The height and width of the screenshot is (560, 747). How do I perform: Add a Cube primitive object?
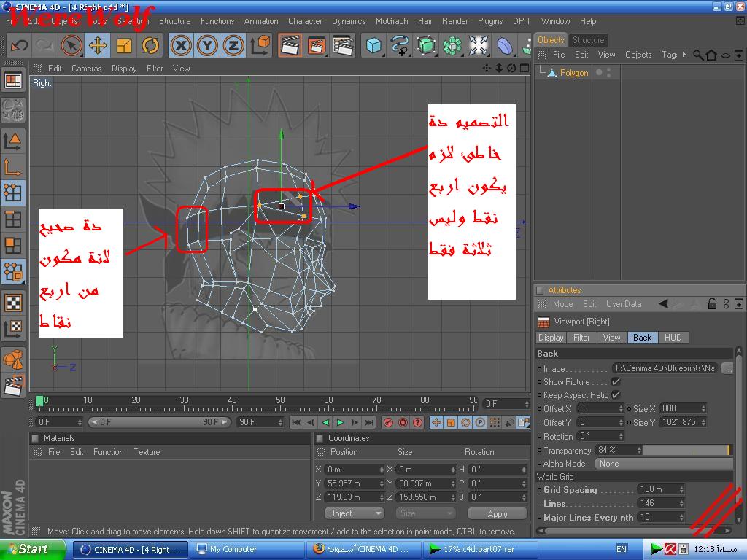373,46
